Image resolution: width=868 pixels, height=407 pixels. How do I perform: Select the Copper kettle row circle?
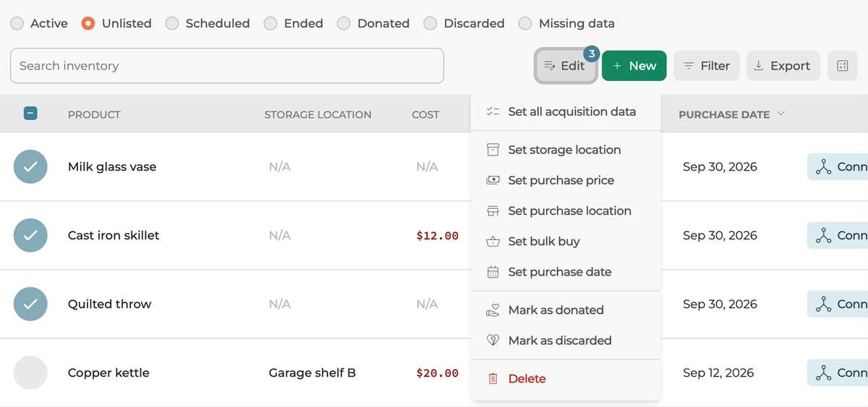coord(30,373)
